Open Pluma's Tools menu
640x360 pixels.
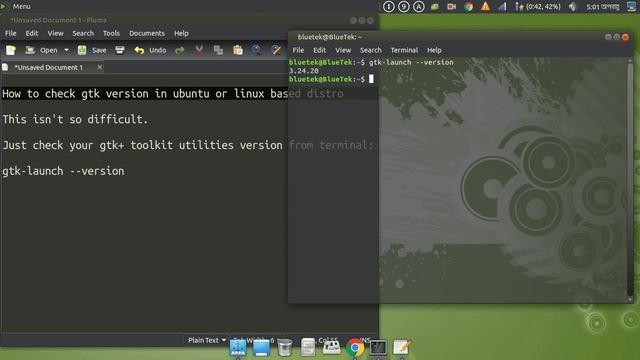[x=111, y=33]
